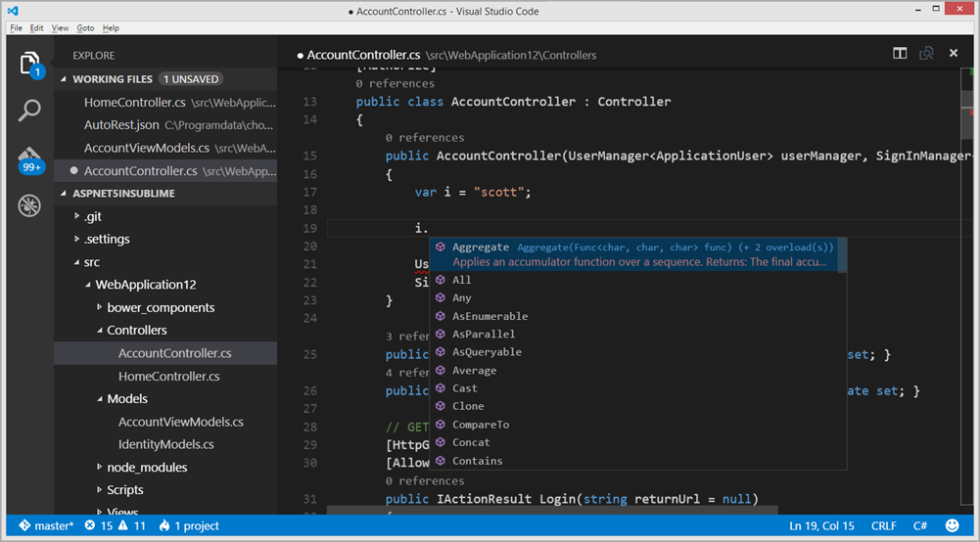This screenshot has height=542, width=980.
Task: Click the open changes preview icon
Action: click(x=926, y=54)
